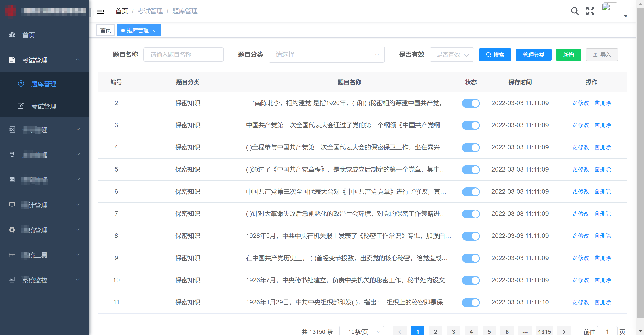Click 修改 for row 5
Screen dimensions: 644x335
(581, 169)
